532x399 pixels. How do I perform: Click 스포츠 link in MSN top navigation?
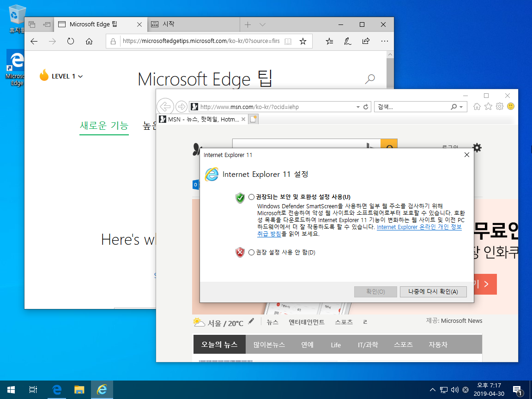coord(344,322)
